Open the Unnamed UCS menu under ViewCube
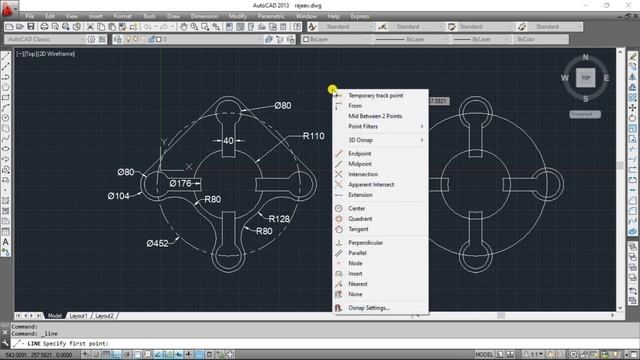The width and height of the screenshot is (640, 360). pos(585,114)
